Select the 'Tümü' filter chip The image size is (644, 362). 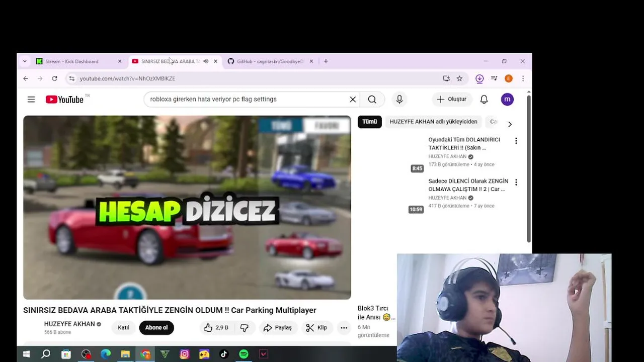(x=370, y=122)
